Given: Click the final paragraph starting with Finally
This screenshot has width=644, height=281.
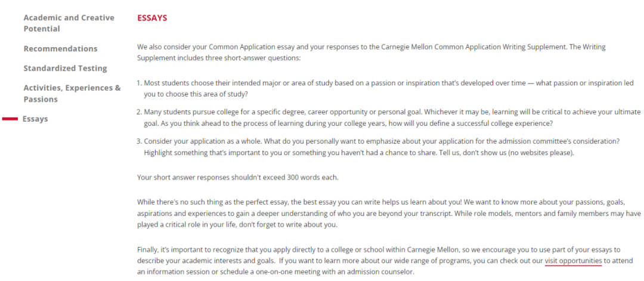Looking at the screenshot, I should click(385, 261).
